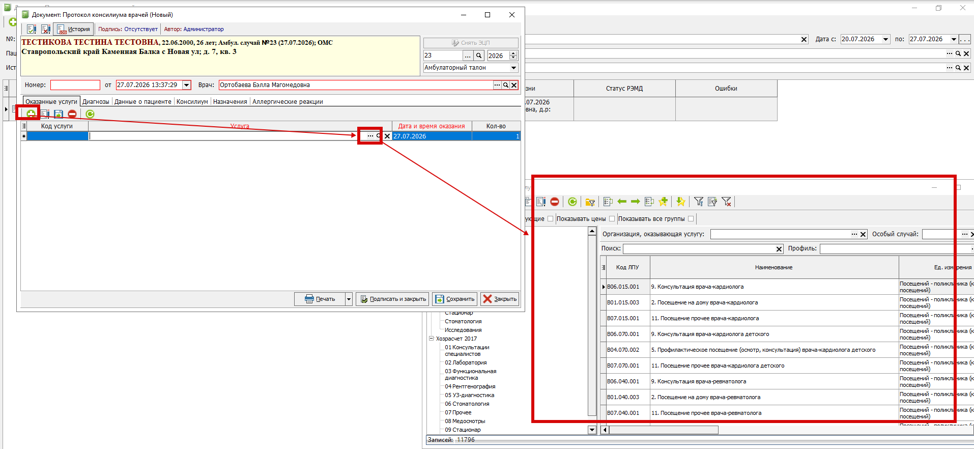Clear the Поиск field using its X
This screenshot has width=974, height=449.
(780, 249)
